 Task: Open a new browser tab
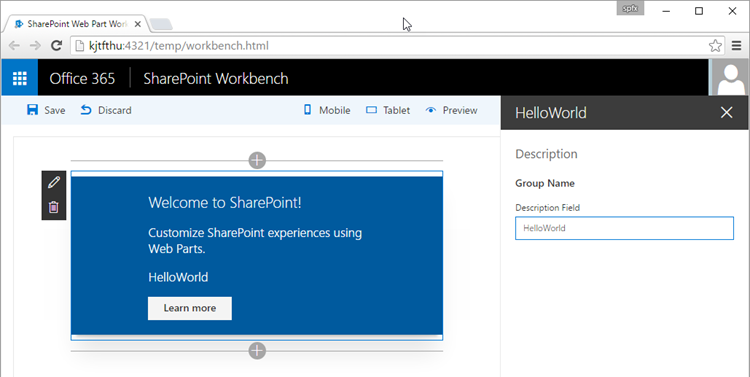point(161,24)
